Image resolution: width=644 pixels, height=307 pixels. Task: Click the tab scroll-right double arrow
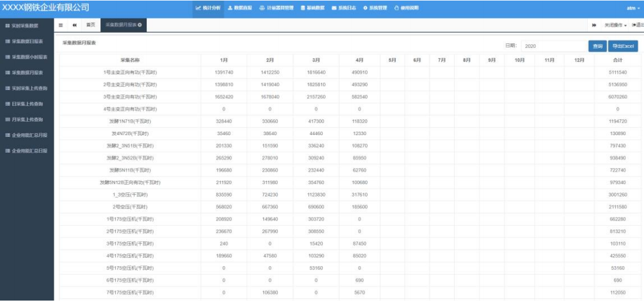[595, 26]
